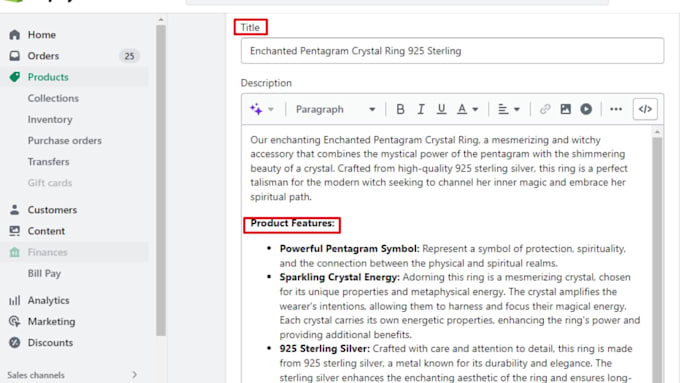Screen dimensions: 680x383
Task: Open Content section
Action: click(46, 231)
